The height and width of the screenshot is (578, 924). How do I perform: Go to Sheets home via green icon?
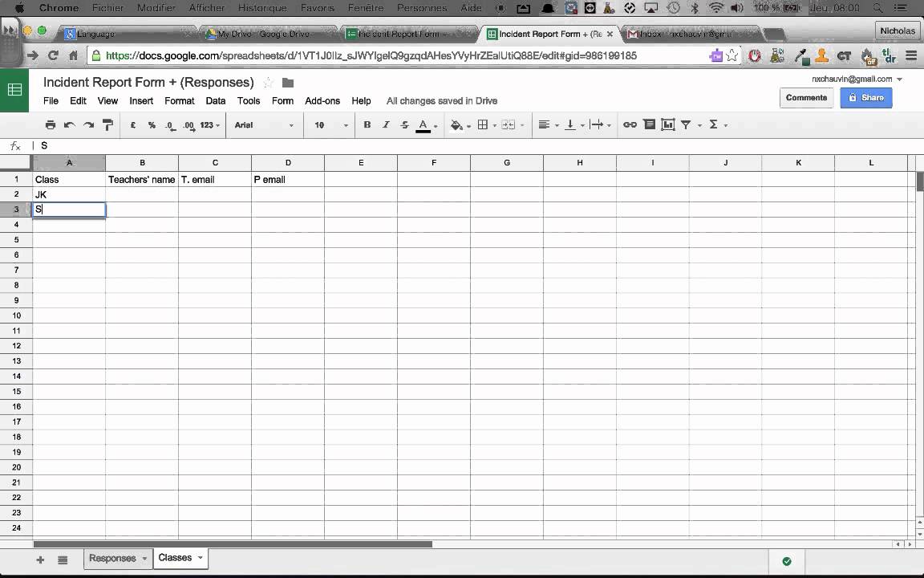click(14, 90)
